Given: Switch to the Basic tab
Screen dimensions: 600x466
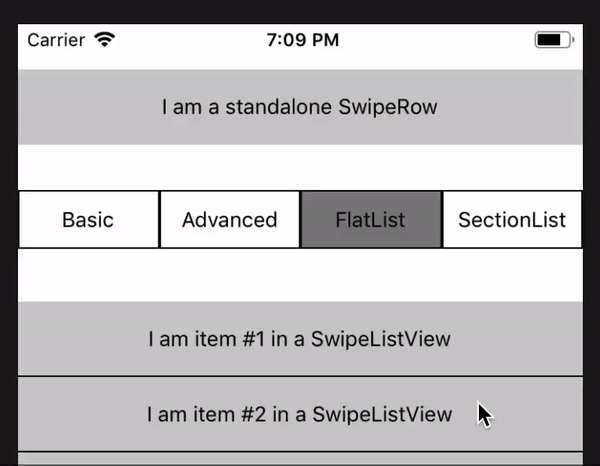Looking at the screenshot, I should tap(88, 220).
